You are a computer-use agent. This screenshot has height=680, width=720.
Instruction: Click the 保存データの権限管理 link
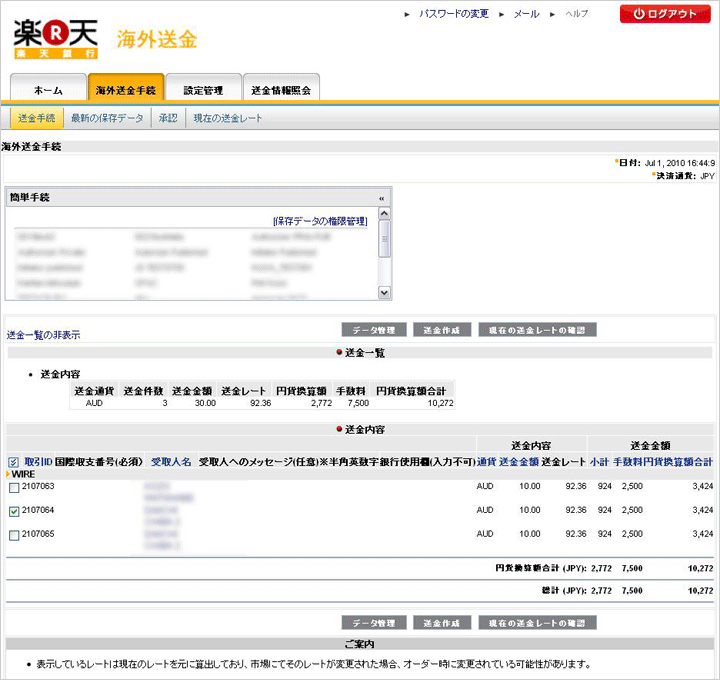pyautogui.click(x=319, y=220)
